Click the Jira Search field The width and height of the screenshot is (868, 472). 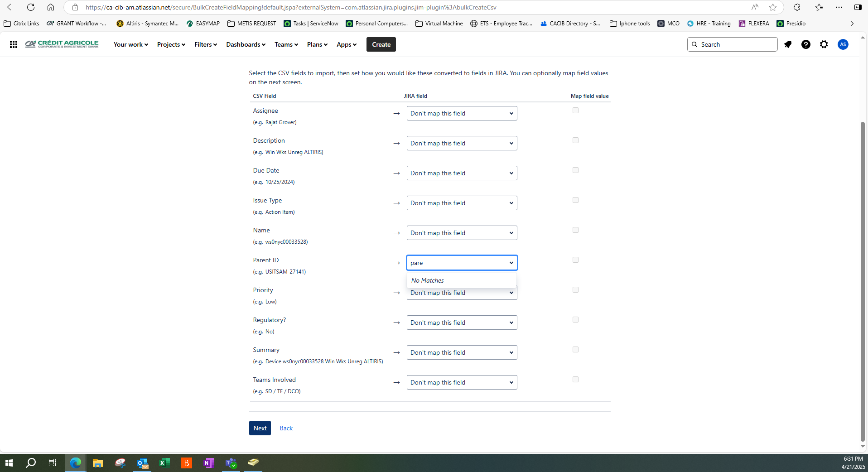[x=732, y=44]
